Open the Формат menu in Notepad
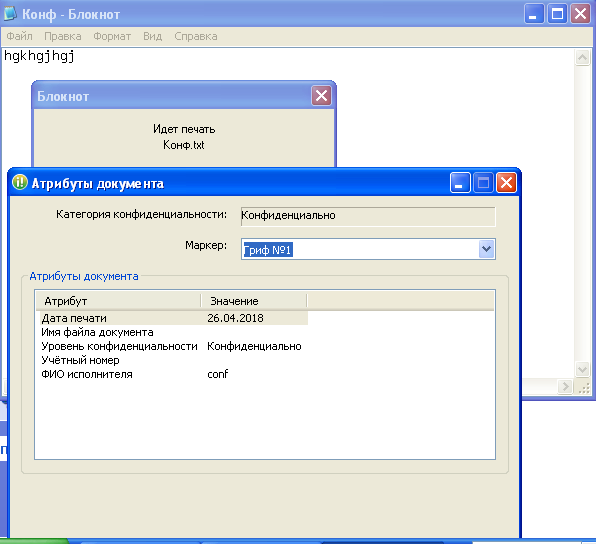The image size is (596, 544). click(x=112, y=36)
